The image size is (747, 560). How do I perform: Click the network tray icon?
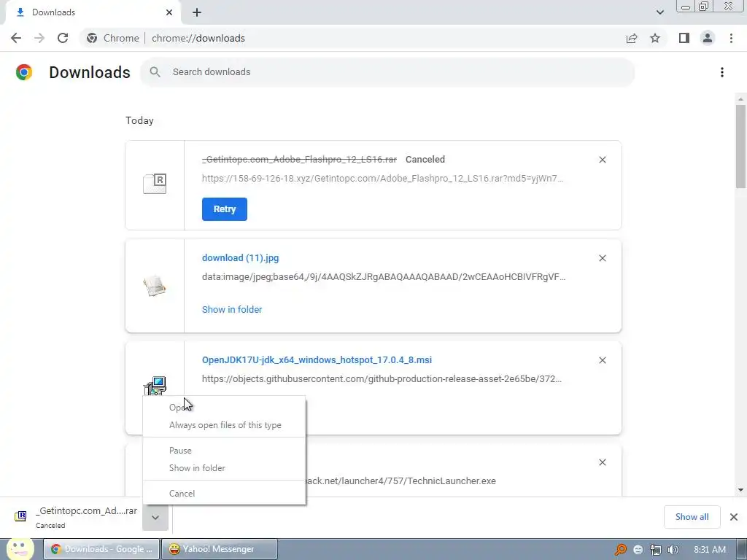[x=656, y=550]
